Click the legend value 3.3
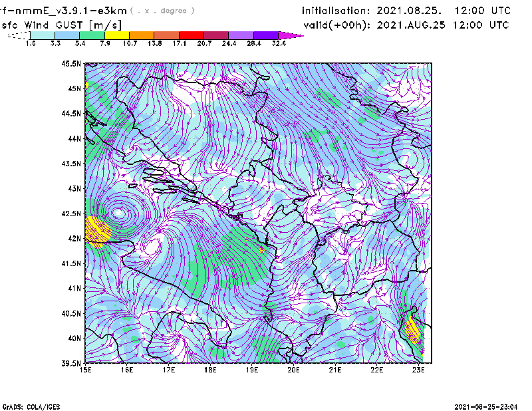This screenshot has height=411, width=532. pyautogui.click(x=55, y=43)
